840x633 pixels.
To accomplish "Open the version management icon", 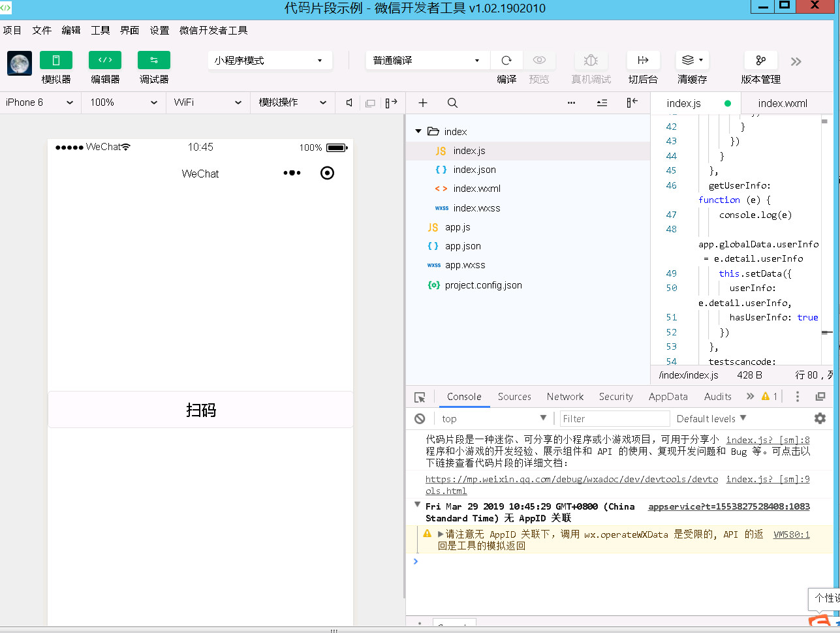I will [x=760, y=60].
